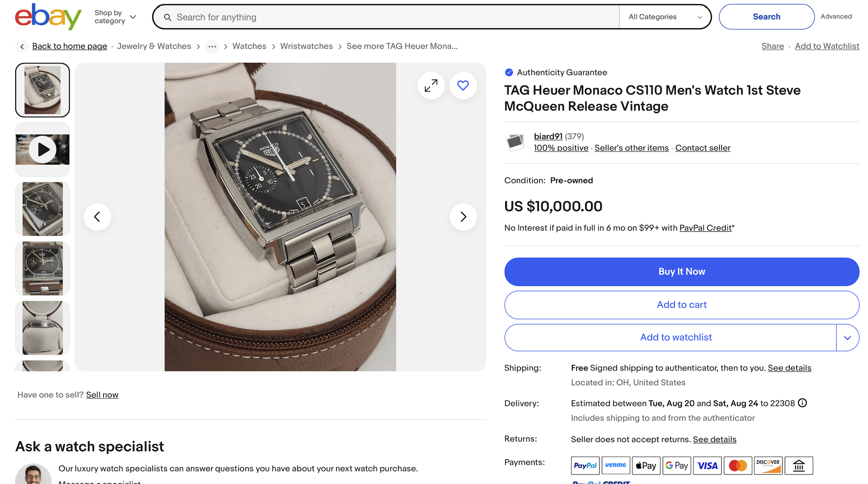Open Shop by category menu
The height and width of the screenshot is (484, 868).
115,17
